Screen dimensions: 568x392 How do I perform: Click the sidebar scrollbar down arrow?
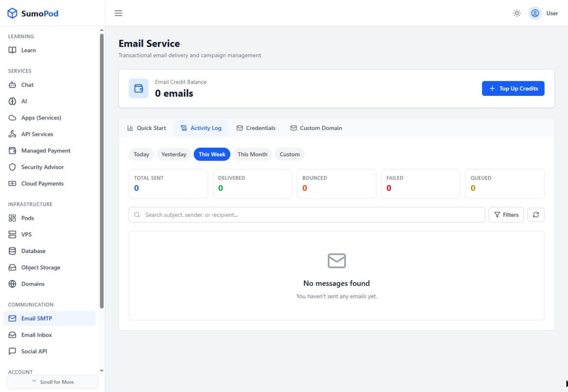[102, 370]
